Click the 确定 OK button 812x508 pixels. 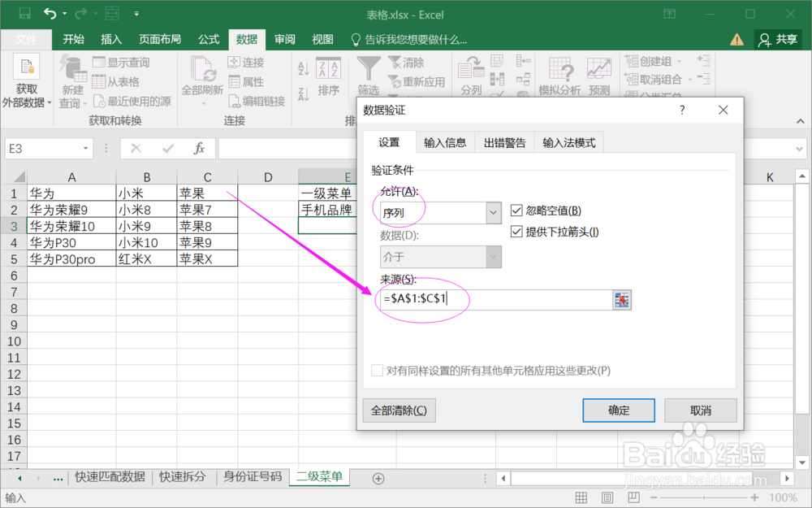point(618,410)
